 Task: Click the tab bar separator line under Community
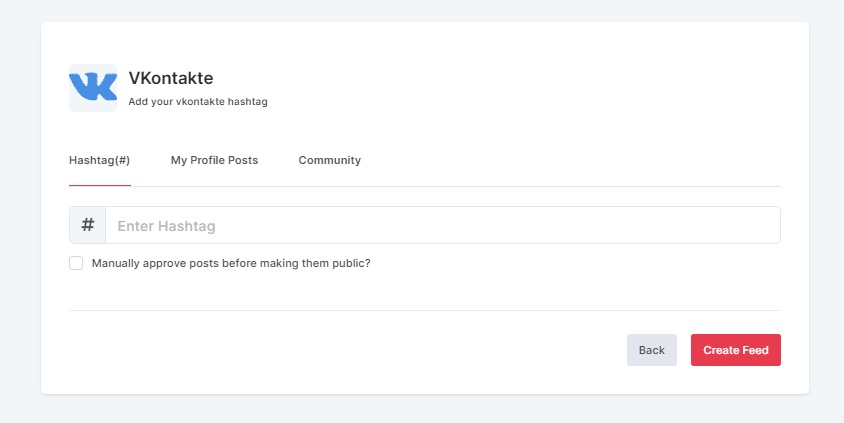coord(329,186)
